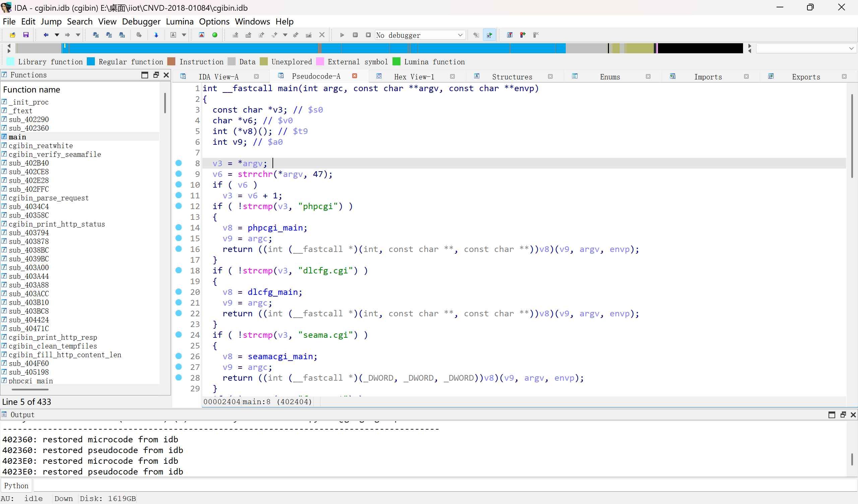Click the convert to data icon
The image size is (858, 504).
(248, 35)
